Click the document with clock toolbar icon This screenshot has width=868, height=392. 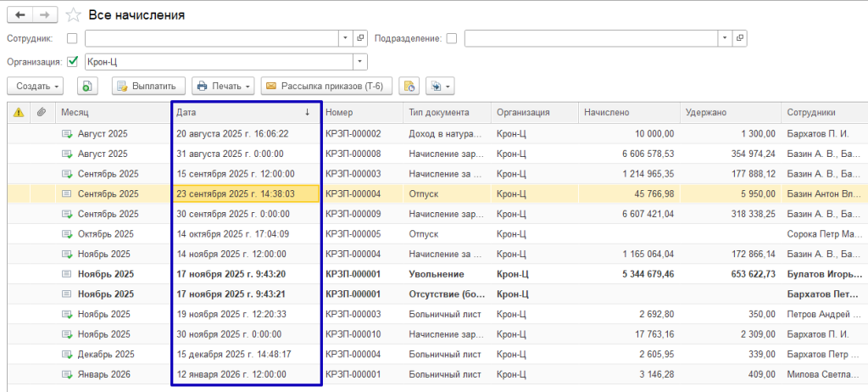tap(409, 86)
